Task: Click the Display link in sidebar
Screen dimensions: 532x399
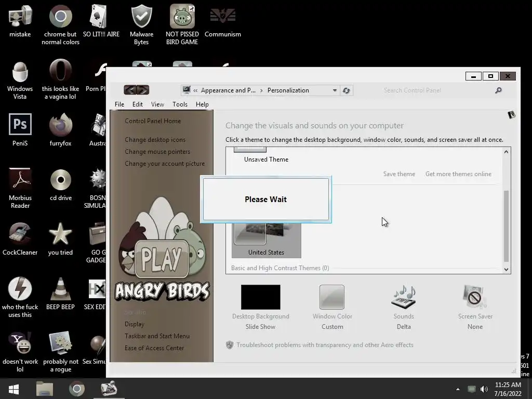Action: (135, 324)
